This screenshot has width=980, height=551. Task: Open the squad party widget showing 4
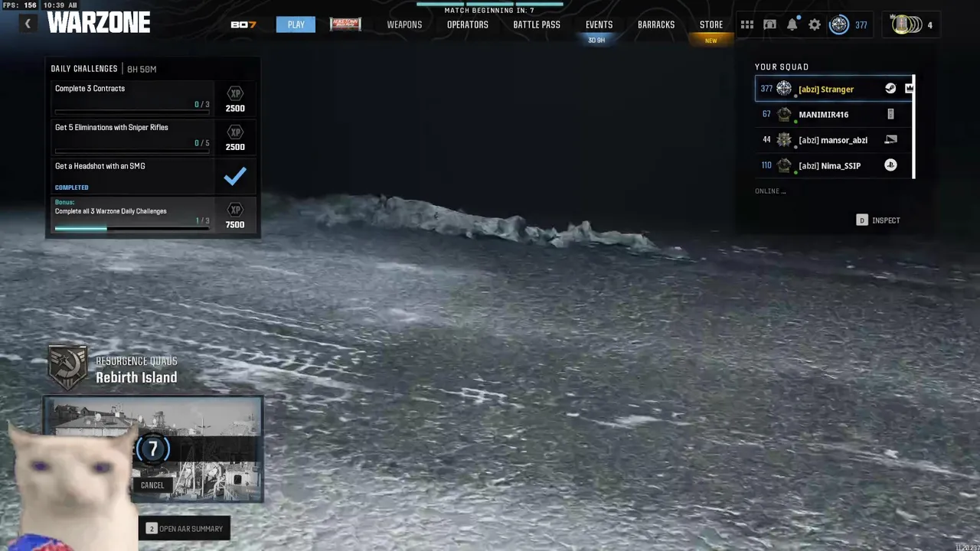click(x=910, y=24)
